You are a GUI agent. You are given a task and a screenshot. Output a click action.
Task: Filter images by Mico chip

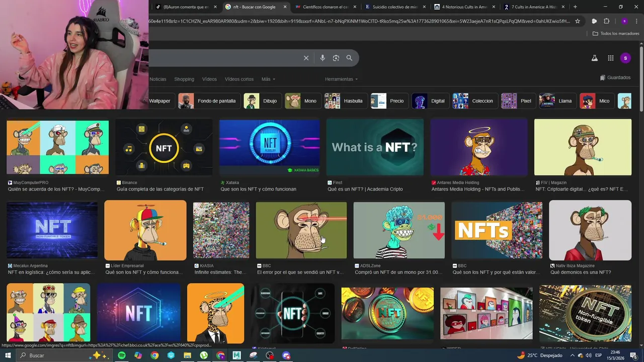tap(596, 101)
